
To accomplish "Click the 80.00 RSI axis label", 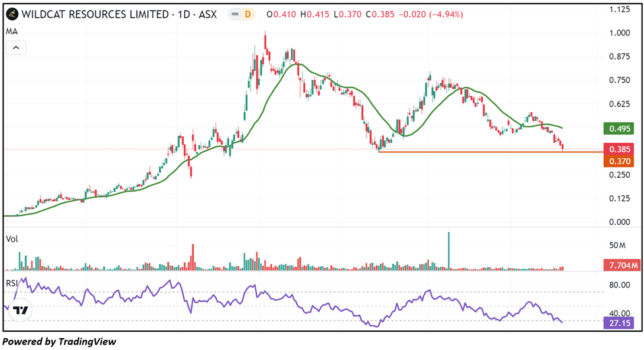I will [619, 284].
